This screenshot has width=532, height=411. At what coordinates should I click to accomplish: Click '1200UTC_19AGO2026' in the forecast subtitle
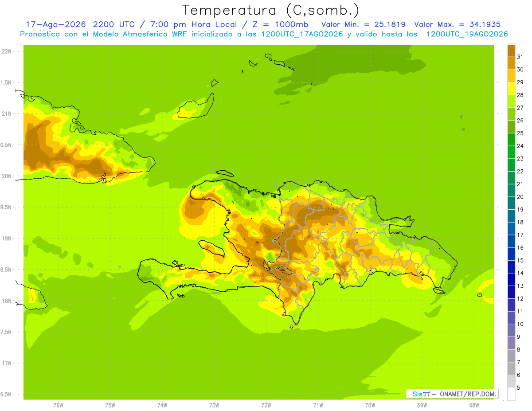tap(467, 34)
